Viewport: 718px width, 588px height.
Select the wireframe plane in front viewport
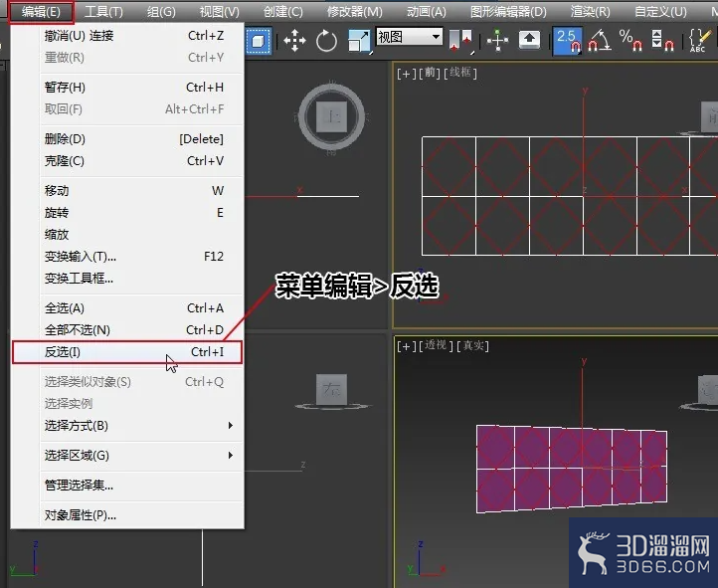[570, 196]
